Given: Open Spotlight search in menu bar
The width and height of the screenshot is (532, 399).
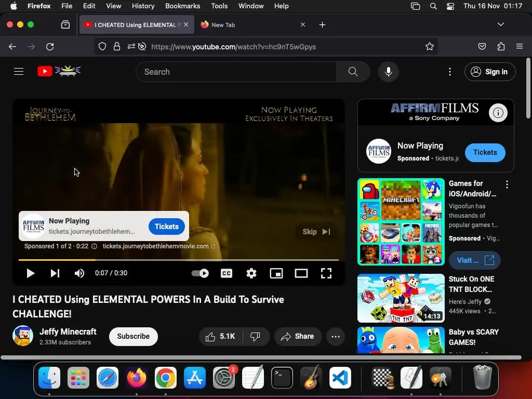Looking at the screenshot, I should pos(433,6).
